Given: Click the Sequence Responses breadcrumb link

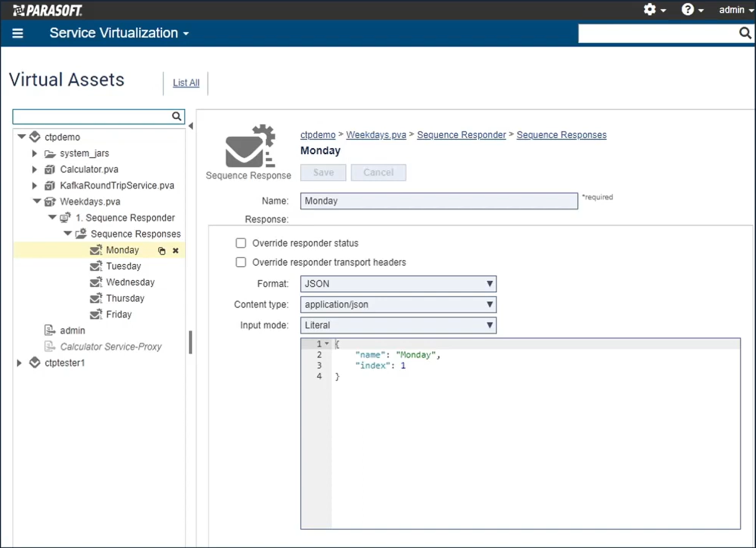Looking at the screenshot, I should (562, 135).
